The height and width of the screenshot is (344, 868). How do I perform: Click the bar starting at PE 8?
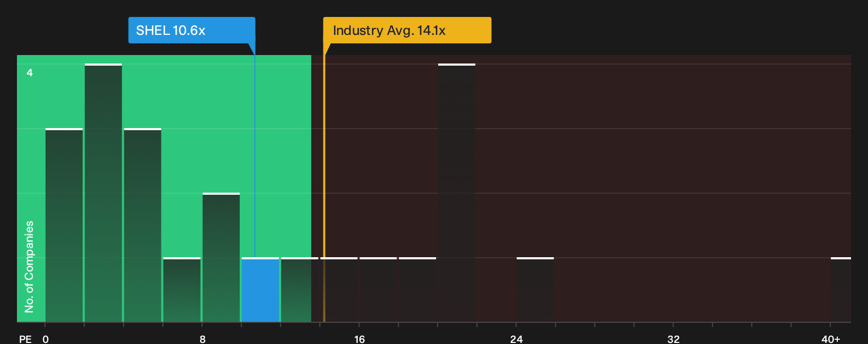(221, 257)
